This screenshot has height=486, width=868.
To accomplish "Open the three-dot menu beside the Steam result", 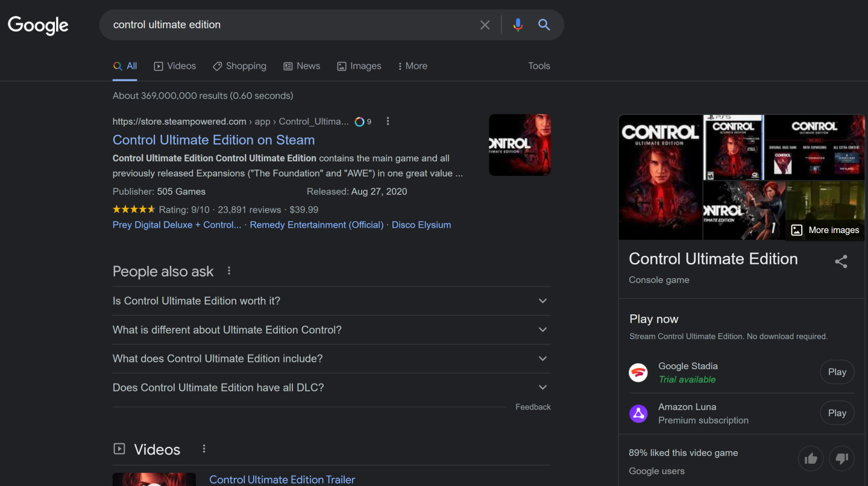I will point(388,121).
